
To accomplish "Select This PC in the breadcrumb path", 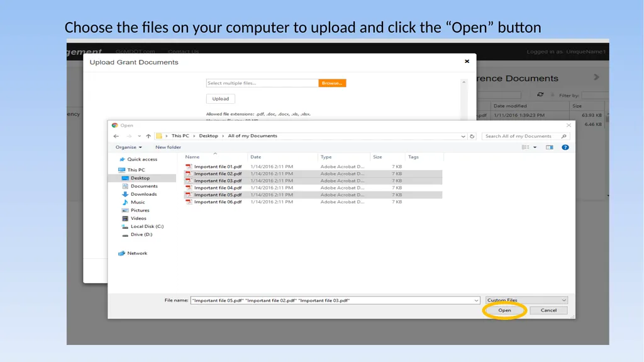I will click(x=180, y=136).
